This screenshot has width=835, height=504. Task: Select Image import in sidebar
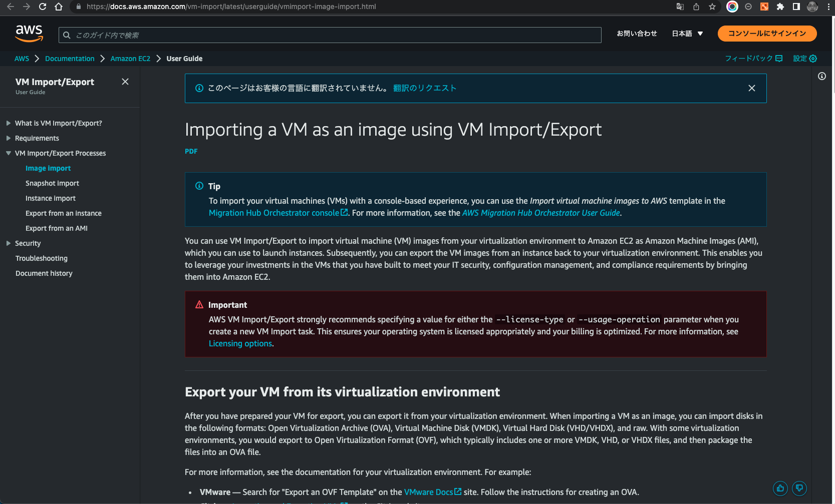[x=48, y=168]
